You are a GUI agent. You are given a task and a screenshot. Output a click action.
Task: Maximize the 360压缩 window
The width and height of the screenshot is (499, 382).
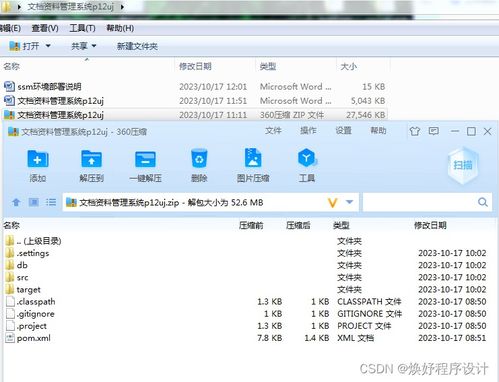pos(471,131)
